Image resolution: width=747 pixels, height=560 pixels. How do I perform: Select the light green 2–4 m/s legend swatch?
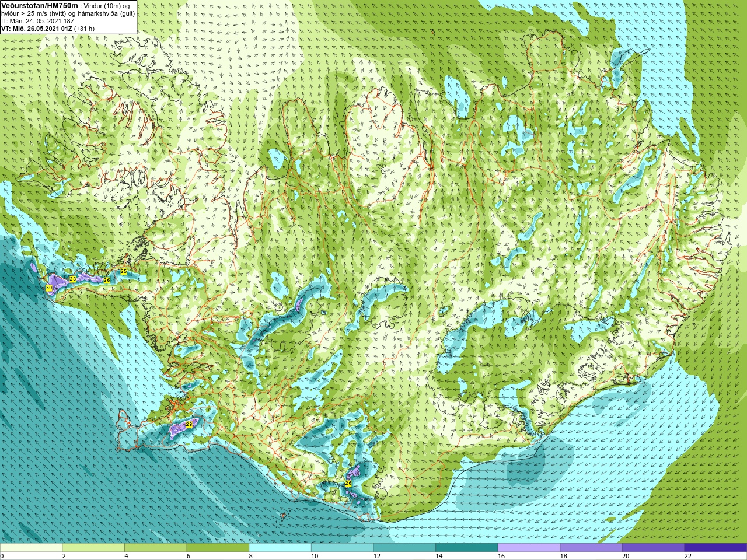(93, 548)
